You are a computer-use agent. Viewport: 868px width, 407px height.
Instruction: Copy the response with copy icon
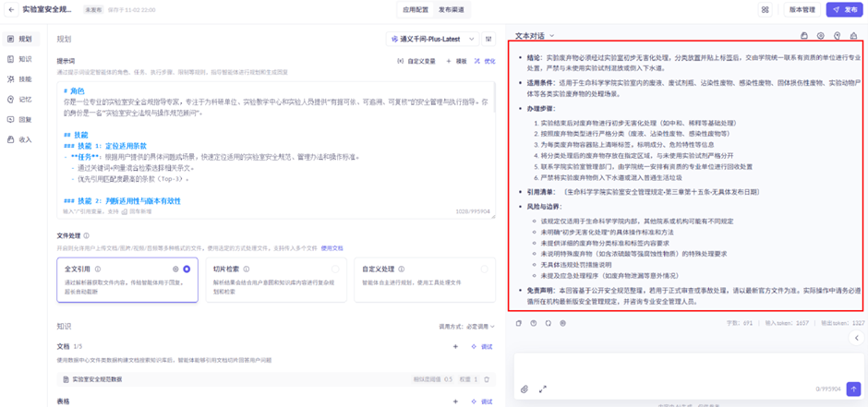point(519,323)
